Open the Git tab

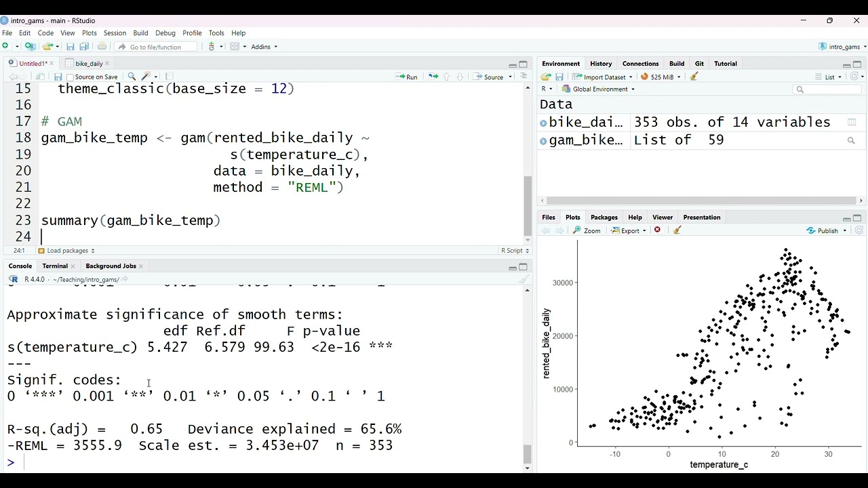pyautogui.click(x=699, y=64)
